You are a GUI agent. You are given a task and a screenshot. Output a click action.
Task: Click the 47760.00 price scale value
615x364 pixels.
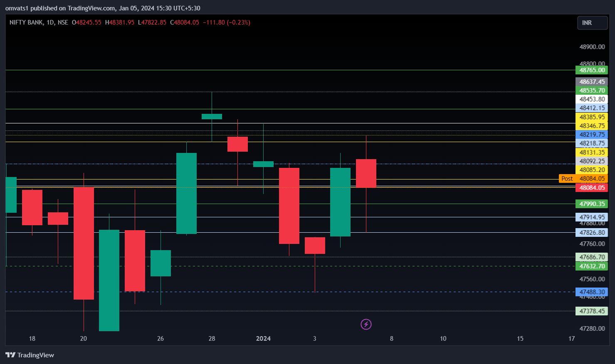point(592,244)
